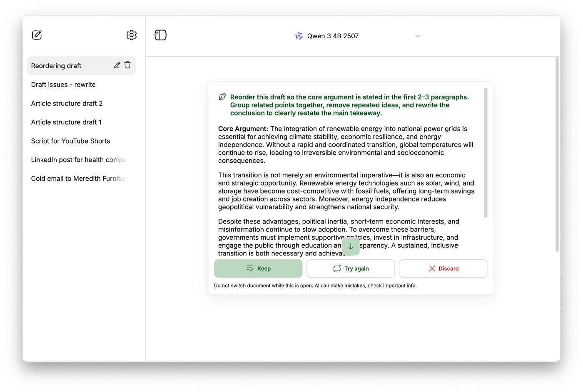This screenshot has height=392, width=583.
Task: Click the scroll-down arrow button
Action: [351, 246]
